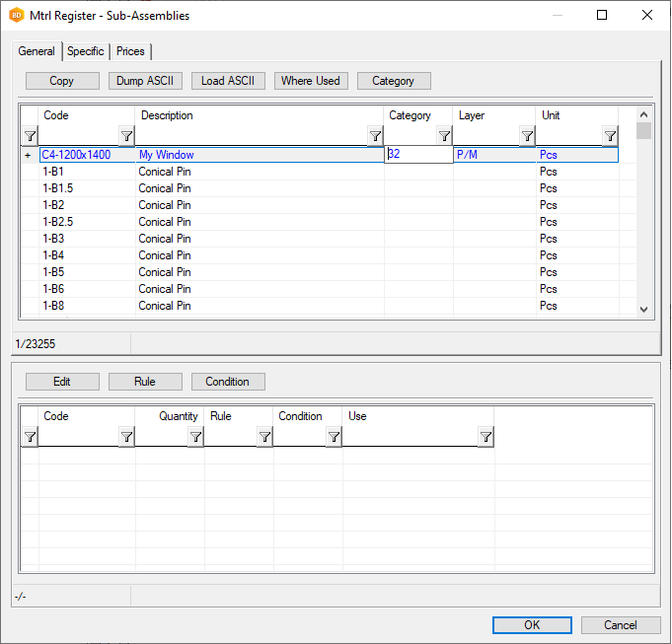This screenshot has height=644, width=672.
Task: Click the lower Condition column filter icon
Action: point(334,437)
